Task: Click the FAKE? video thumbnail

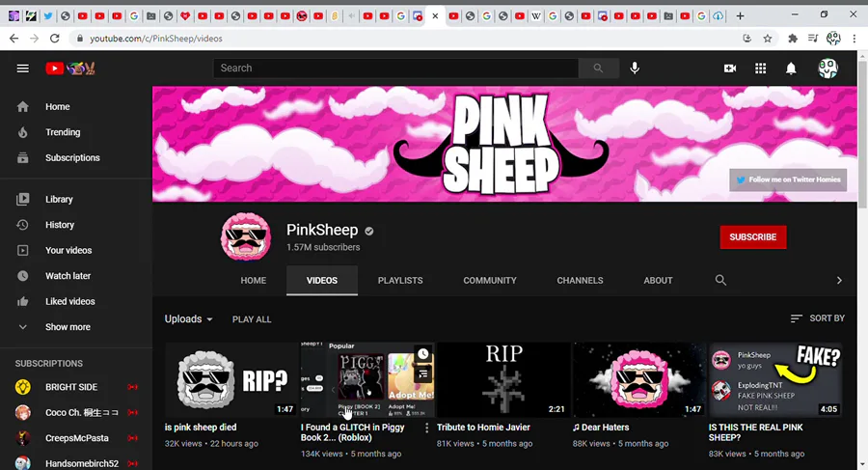Action: (x=775, y=379)
